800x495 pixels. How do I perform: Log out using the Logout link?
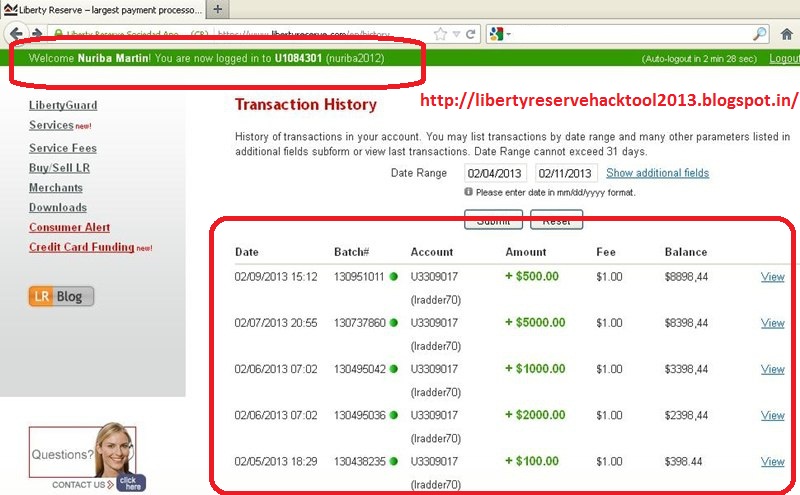pos(784,59)
